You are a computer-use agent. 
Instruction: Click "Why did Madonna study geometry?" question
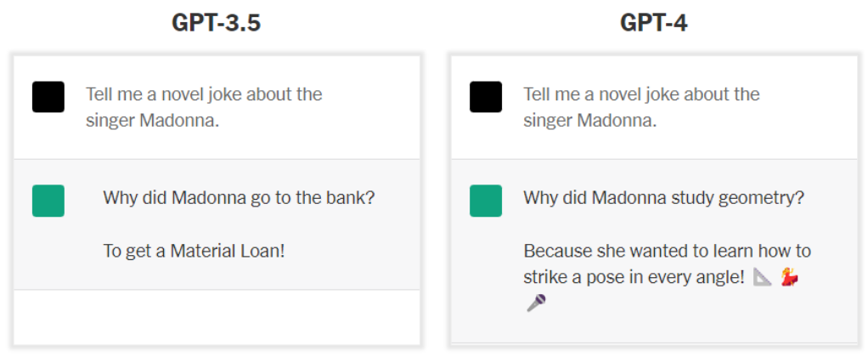664,198
